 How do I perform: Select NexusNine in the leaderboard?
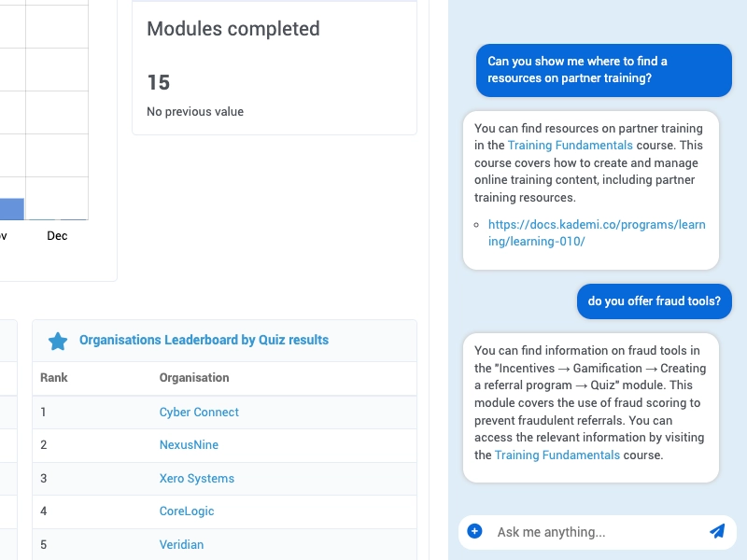189,445
